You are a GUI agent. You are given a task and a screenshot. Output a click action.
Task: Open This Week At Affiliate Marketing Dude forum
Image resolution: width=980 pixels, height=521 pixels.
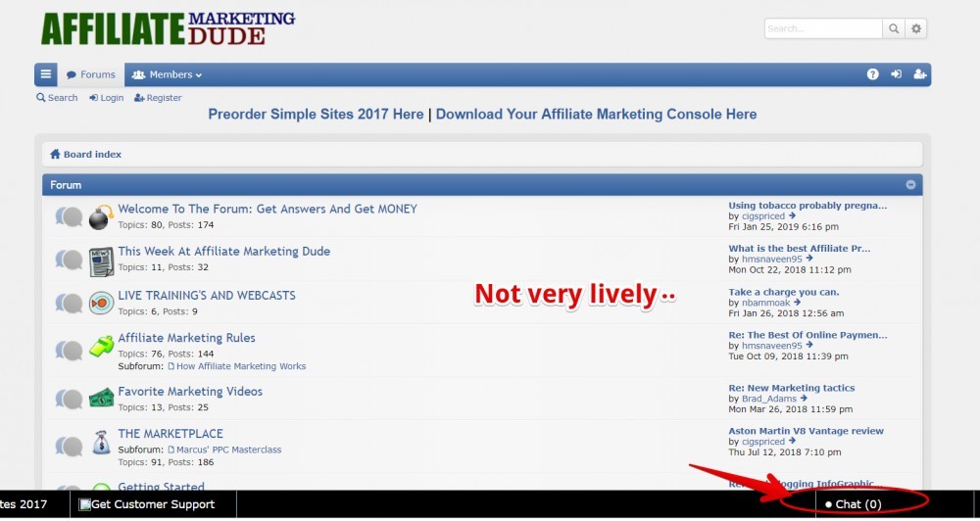[223, 251]
